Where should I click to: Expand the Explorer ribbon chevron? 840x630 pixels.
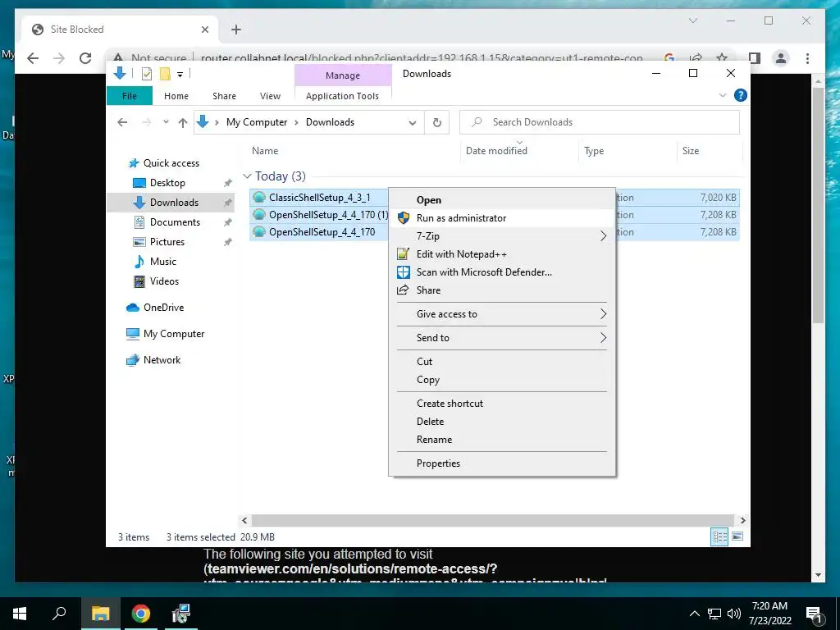[722, 95]
